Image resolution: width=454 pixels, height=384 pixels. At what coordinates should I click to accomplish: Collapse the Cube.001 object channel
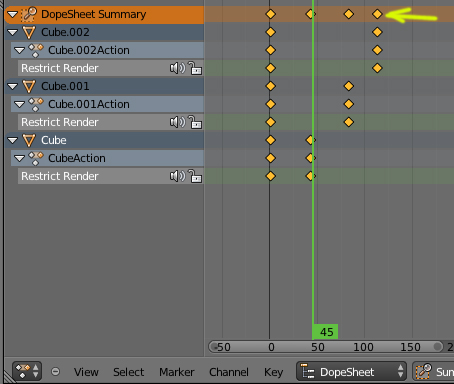pos(13,86)
